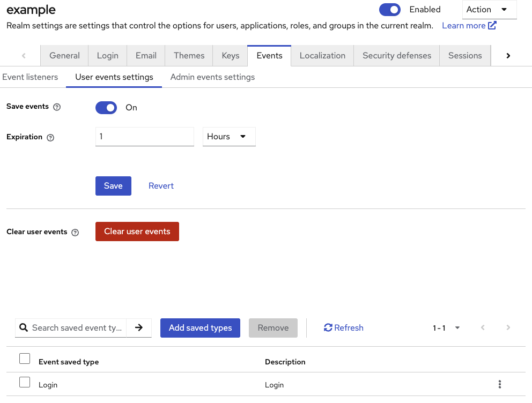Click the Expiration number input field
This screenshot has height=403, width=532.
coord(144,137)
